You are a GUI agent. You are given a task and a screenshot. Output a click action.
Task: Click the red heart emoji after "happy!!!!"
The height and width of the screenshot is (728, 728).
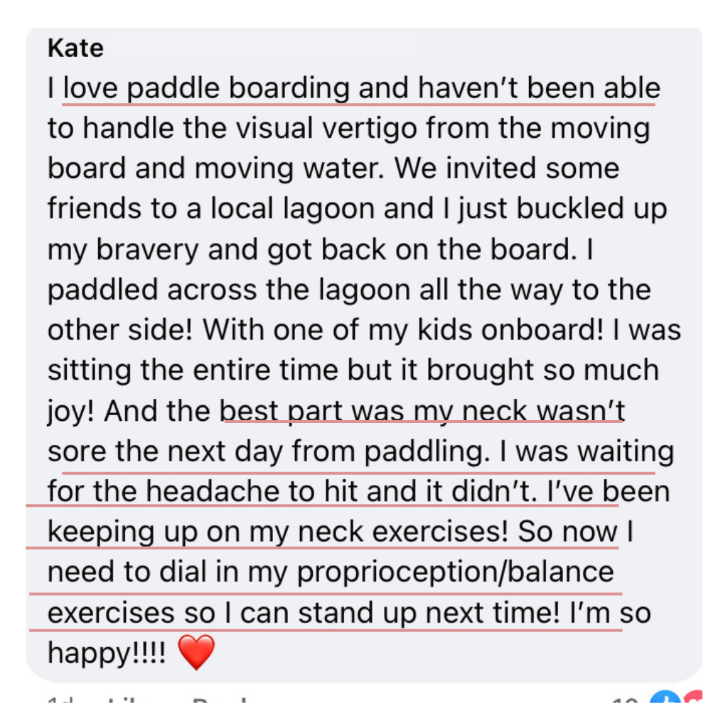[196, 653]
